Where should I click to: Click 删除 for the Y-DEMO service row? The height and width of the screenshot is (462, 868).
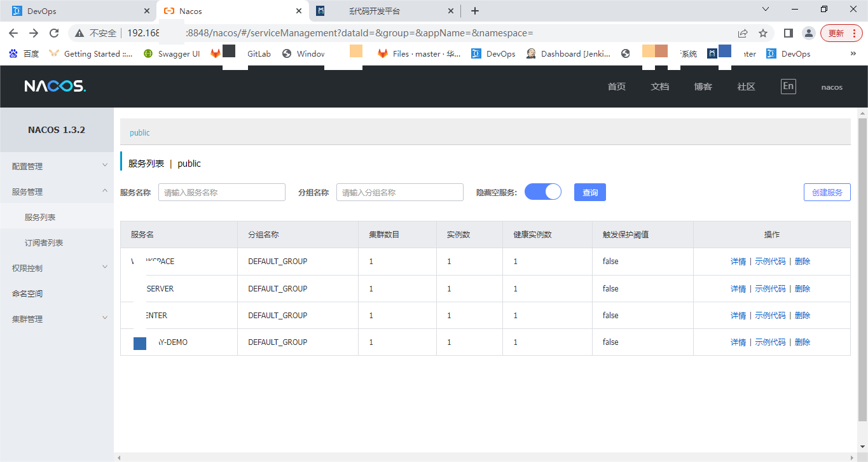803,342
